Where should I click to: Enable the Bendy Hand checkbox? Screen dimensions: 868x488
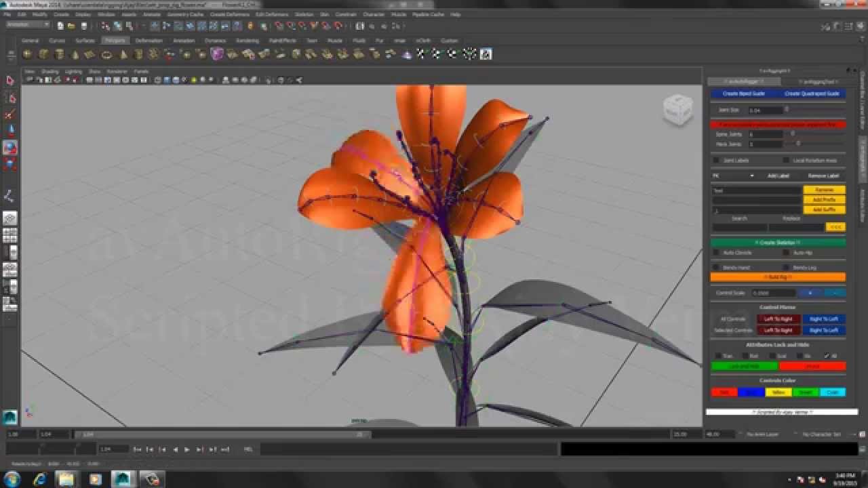(x=716, y=268)
